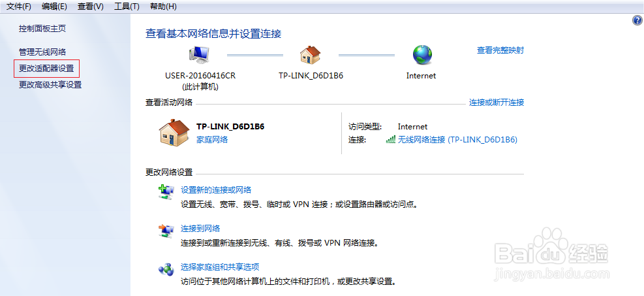
Task: Click the wireless signal strength bars icon
Action: [x=391, y=139]
